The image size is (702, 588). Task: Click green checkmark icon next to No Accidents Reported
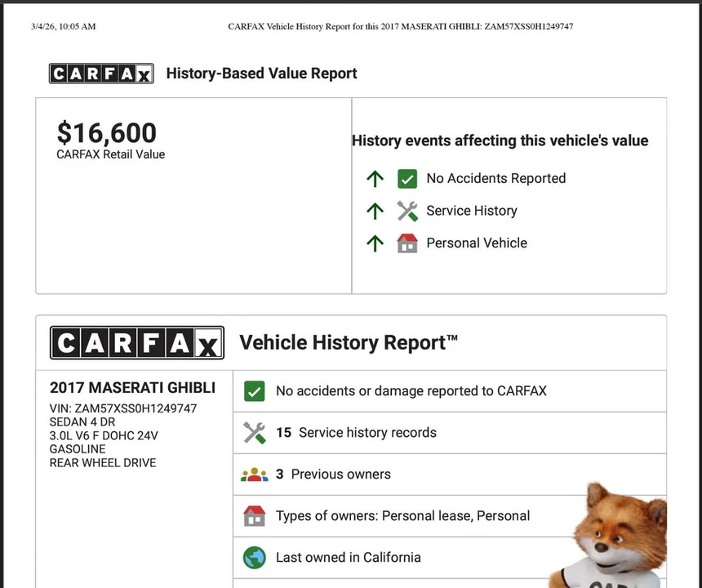(407, 179)
